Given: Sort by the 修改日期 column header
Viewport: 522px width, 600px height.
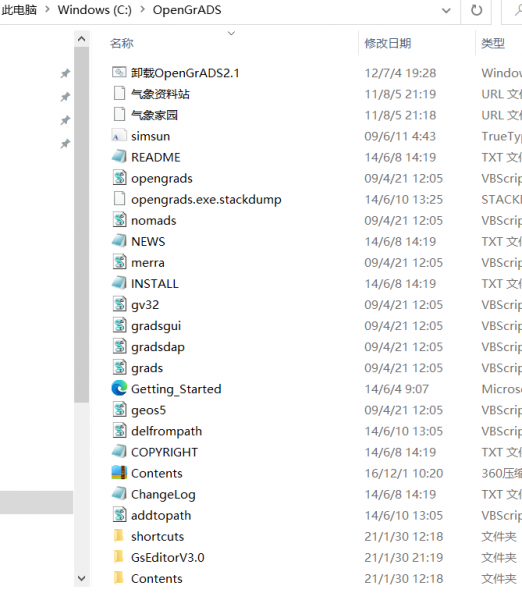Looking at the screenshot, I should [x=388, y=43].
